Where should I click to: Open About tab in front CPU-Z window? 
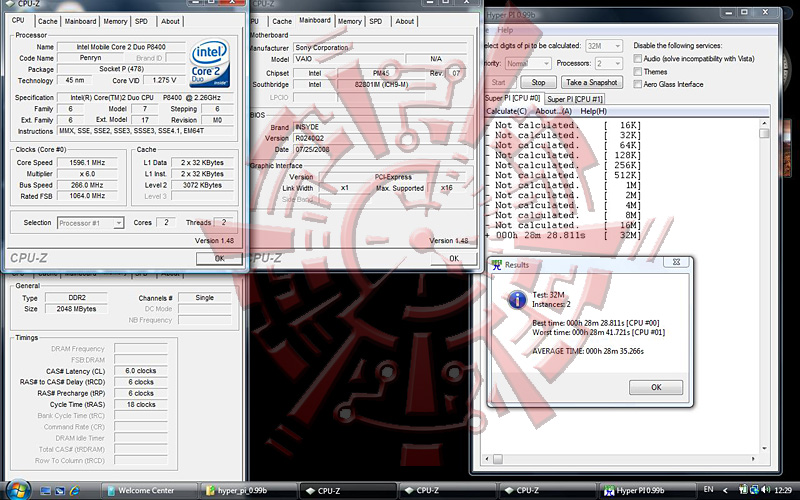click(x=170, y=21)
